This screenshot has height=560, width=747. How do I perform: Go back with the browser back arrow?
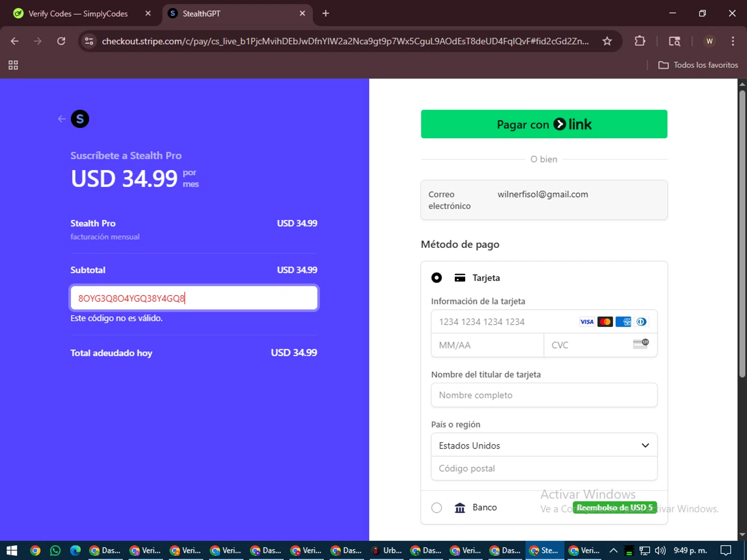tap(14, 41)
